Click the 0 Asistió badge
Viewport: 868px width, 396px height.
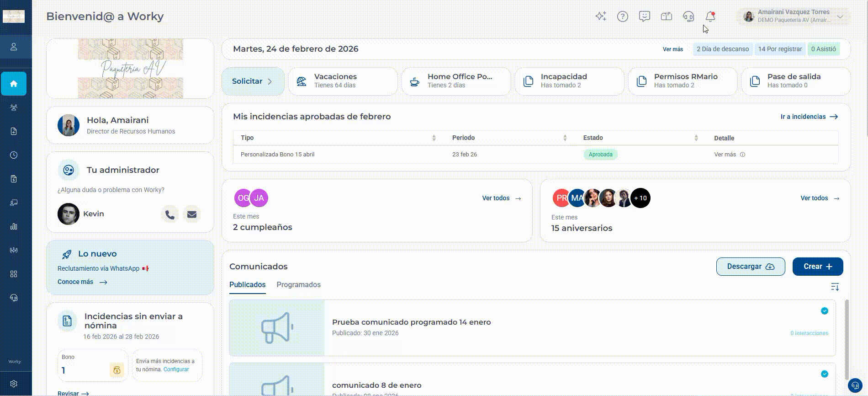point(823,49)
